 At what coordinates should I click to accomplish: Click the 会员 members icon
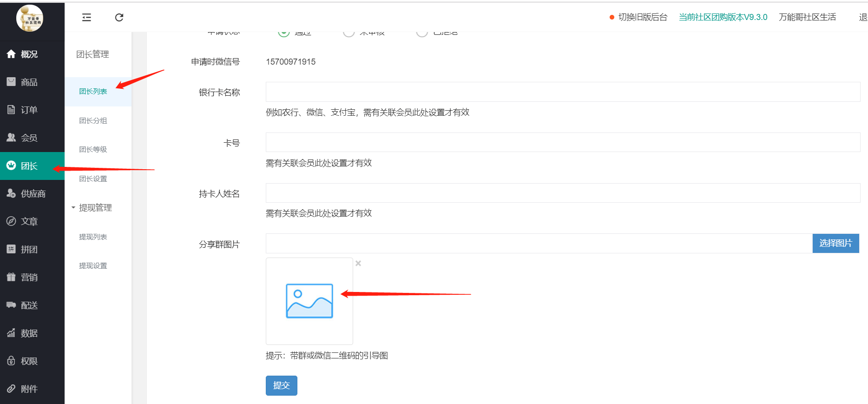[11, 138]
